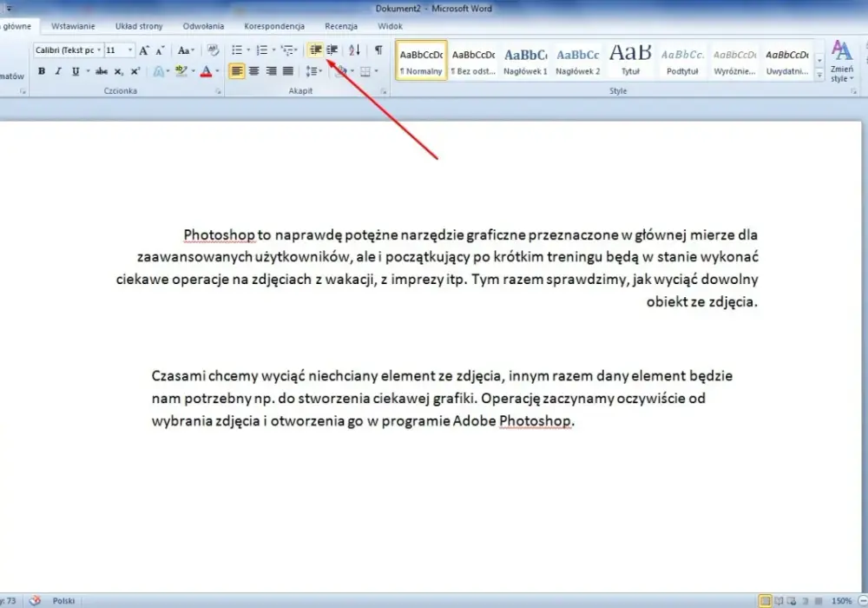The image size is (868, 608).
Task: Open the highlight color dropdown arrow
Action: coord(194,71)
